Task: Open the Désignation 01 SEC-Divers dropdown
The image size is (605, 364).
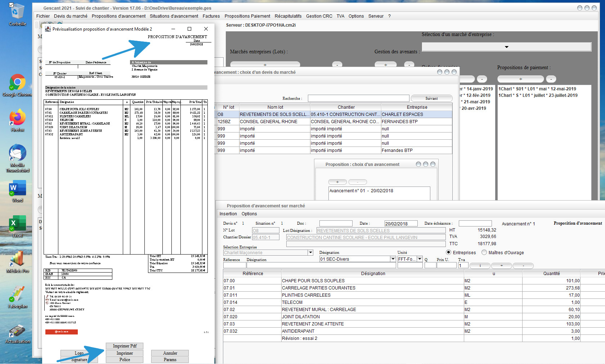Action: 393,259
